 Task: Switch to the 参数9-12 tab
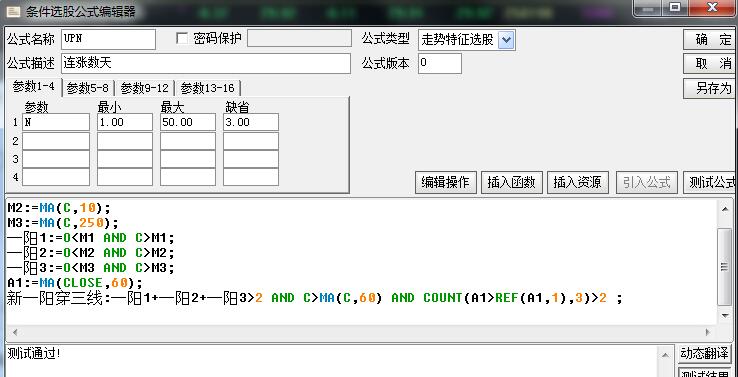(x=144, y=88)
